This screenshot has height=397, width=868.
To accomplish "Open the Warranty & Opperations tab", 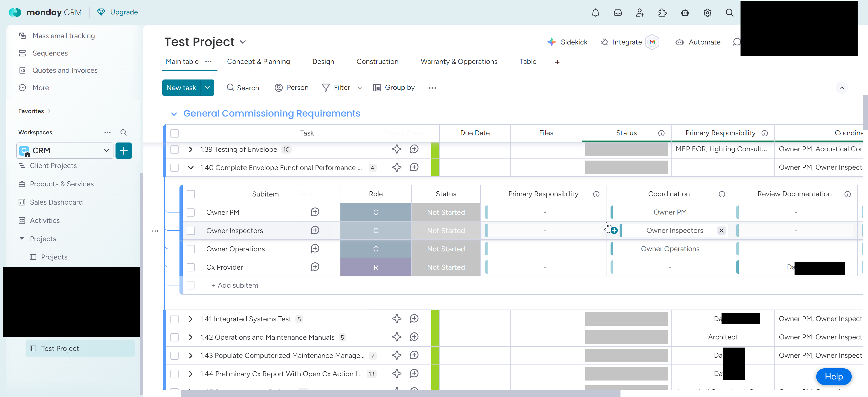I will click(x=459, y=62).
